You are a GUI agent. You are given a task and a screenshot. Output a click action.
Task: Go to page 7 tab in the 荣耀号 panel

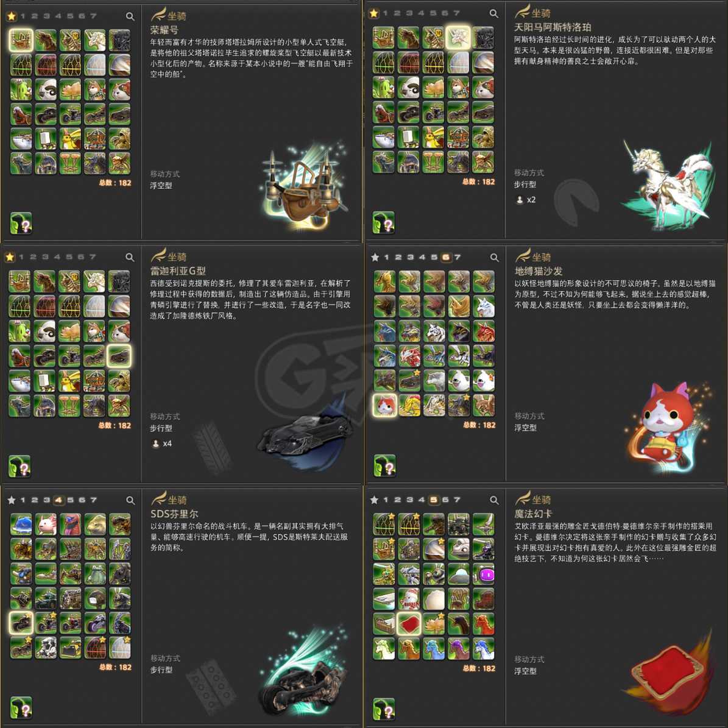pos(93,16)
